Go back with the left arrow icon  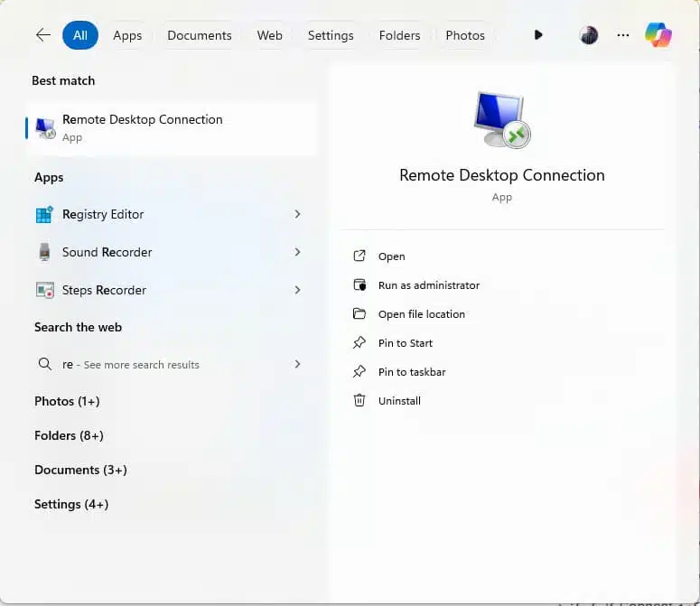(43, 35)
